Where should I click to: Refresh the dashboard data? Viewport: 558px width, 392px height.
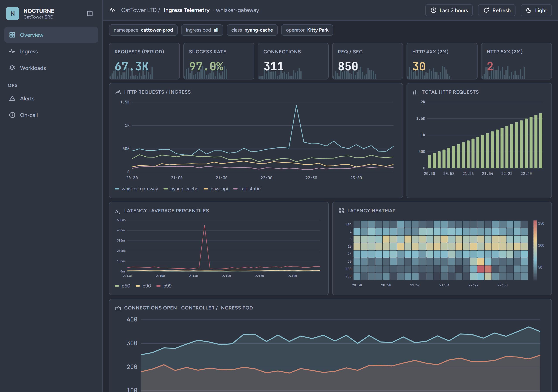497,10
